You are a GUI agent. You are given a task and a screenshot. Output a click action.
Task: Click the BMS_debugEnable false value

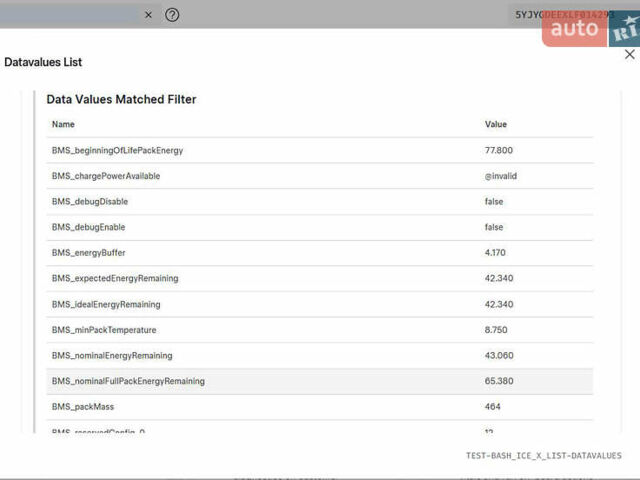click(493, 227)
